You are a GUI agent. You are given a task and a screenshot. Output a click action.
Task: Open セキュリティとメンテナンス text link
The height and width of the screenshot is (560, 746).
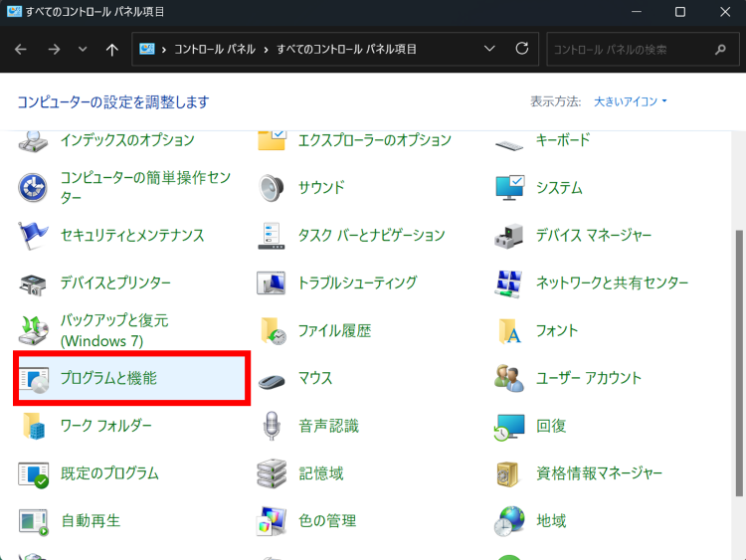(132, 235)
